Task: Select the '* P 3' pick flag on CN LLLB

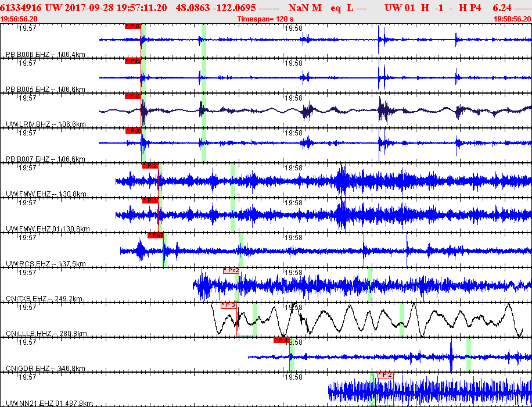Action: 229,305
